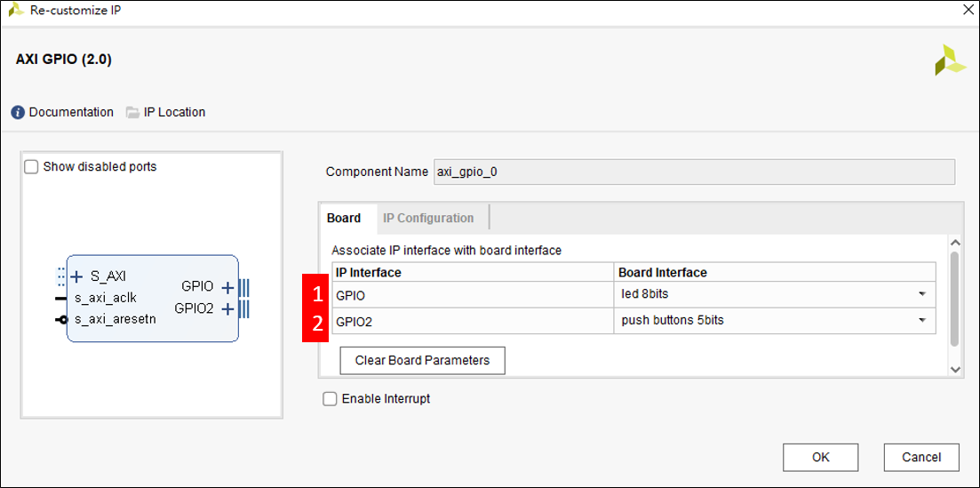Toggle the Enable Interrupt checkbox
This screenshot has width=980, height=488.
pos(330,398)
